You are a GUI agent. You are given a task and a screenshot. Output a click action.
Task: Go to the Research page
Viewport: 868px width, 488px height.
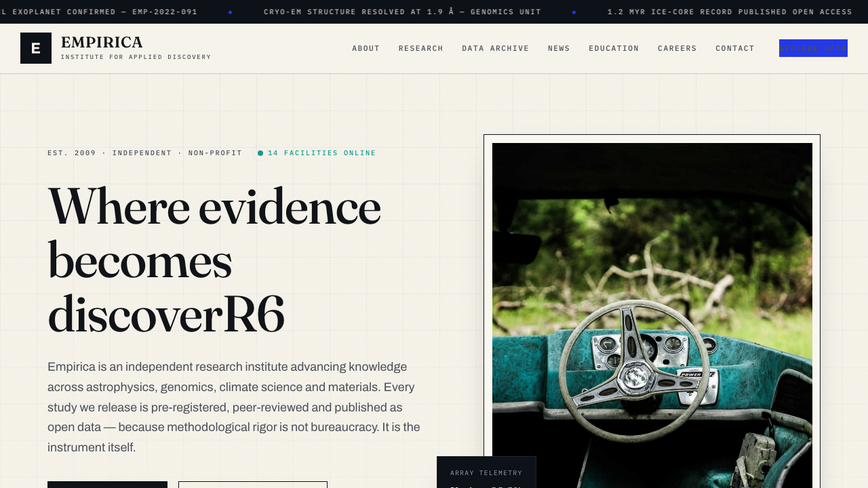coord(421,48)
